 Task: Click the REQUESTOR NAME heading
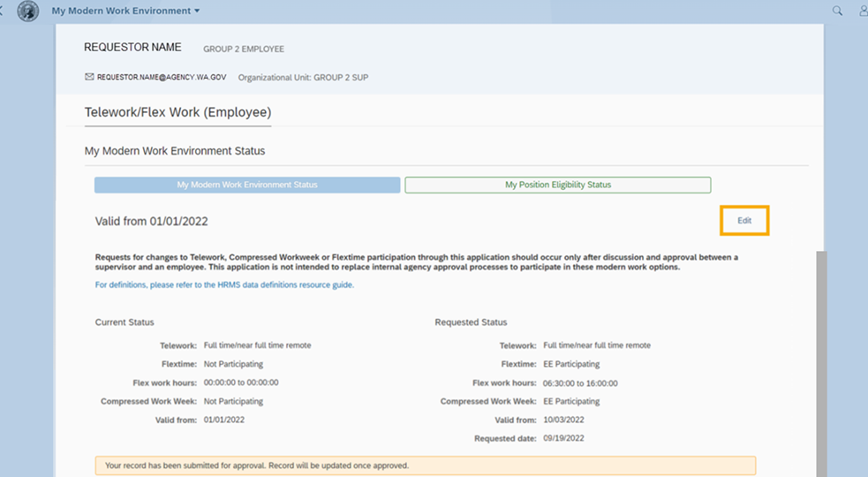pyautogui.click(x=132, y=48)
